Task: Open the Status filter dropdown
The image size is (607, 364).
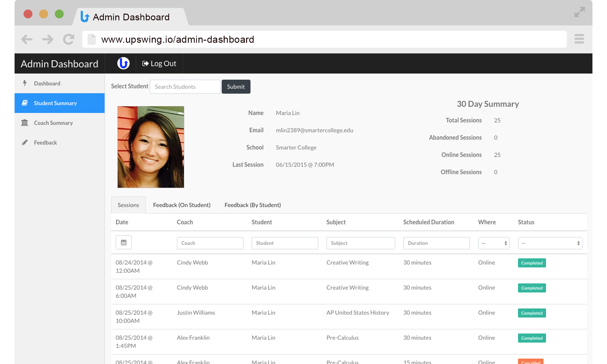Action: tap(550, 243)
